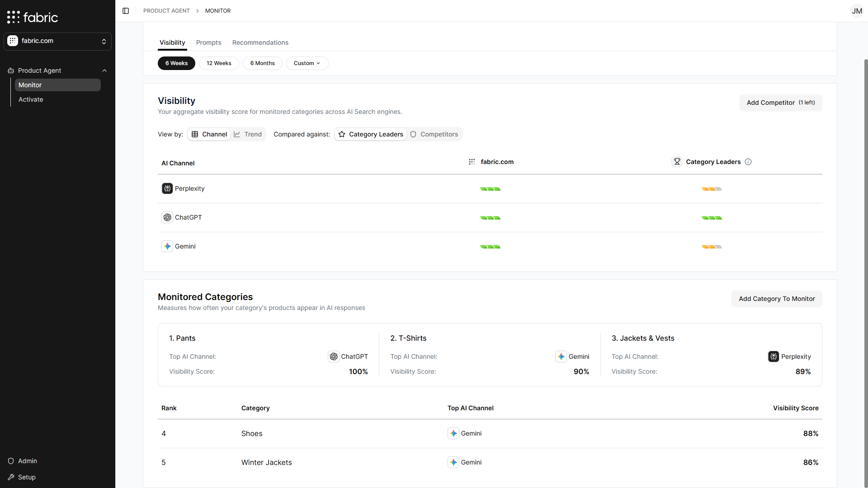Image resolution: width=868 pixels, height=488 pixels.
Task: Open the Recommendations tab
Action: coord(260,42)
